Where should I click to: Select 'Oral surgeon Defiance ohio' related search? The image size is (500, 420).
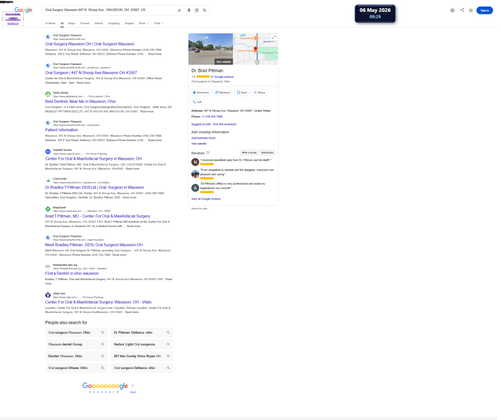click(x=142, y=368)
